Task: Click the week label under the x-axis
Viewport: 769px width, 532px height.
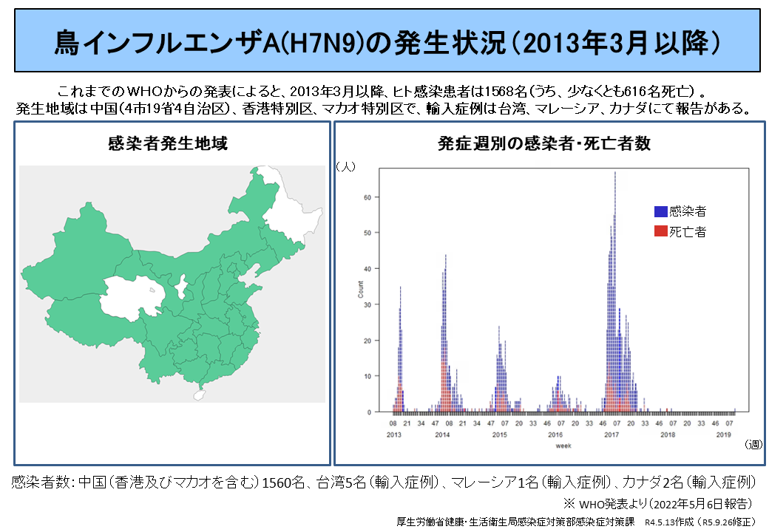Action: (x=563, y=446)
